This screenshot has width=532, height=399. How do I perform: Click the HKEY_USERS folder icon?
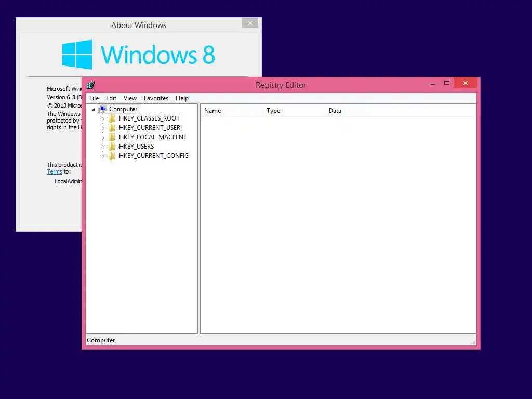coord(112,146)
